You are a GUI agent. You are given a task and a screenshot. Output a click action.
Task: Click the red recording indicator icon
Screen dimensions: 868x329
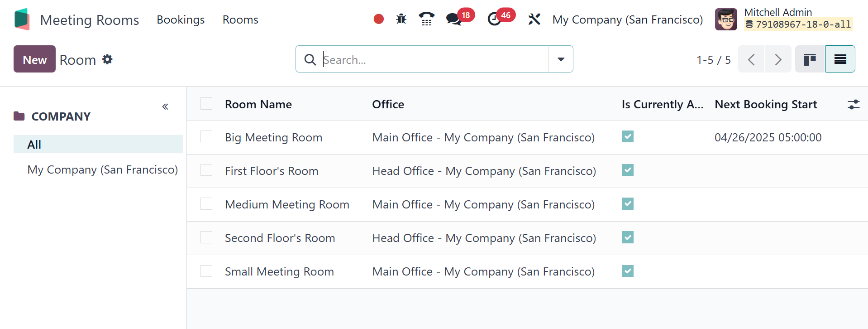point(379,19)
